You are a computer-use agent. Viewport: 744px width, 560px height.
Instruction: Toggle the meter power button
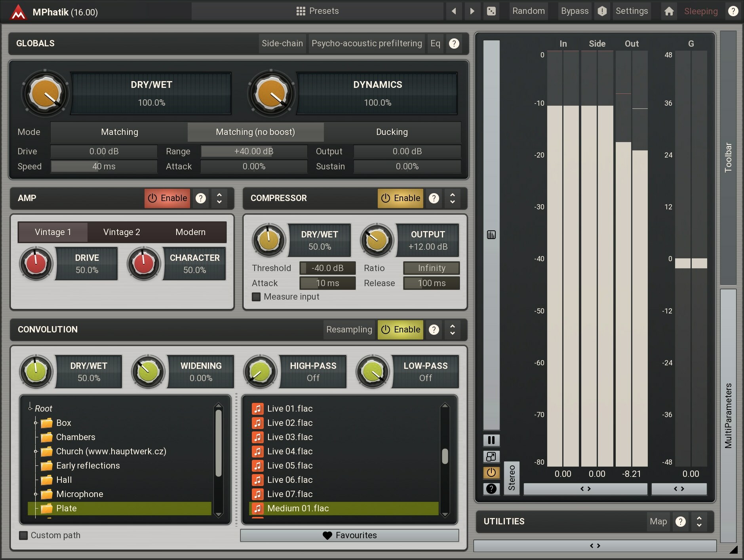coord(491,472)
